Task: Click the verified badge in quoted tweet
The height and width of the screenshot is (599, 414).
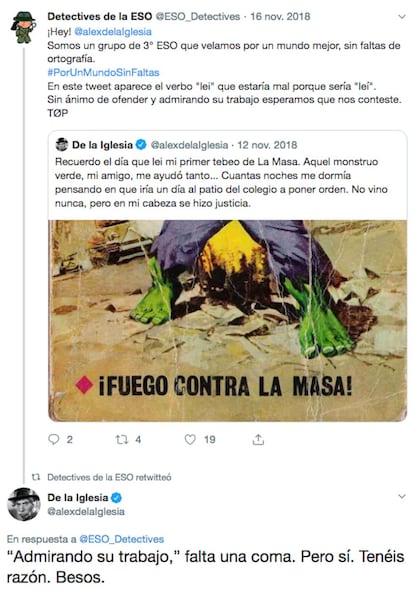Action: pos(141,145)
